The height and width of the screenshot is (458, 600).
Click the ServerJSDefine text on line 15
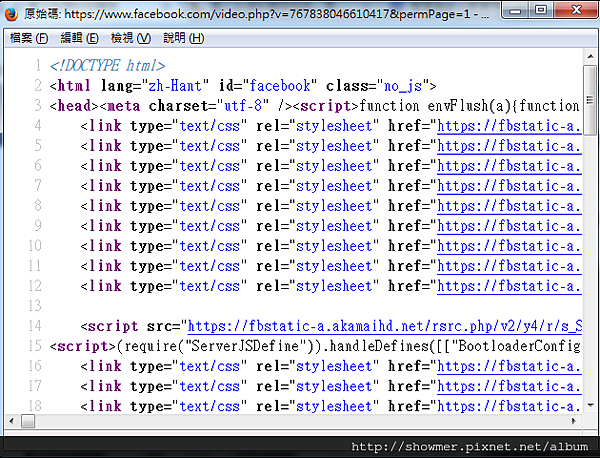pos(245,346)
